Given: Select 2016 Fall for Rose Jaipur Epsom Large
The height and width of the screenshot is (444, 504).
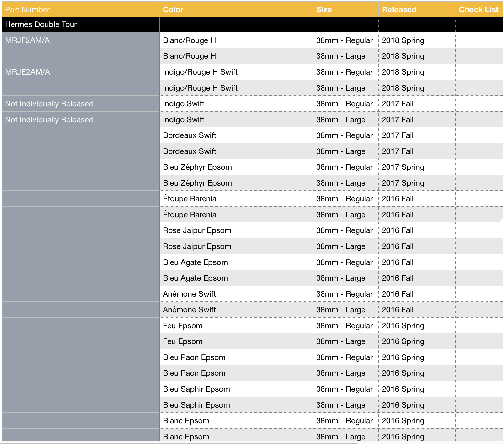Looking at the screenshot, I should point(398,246).
